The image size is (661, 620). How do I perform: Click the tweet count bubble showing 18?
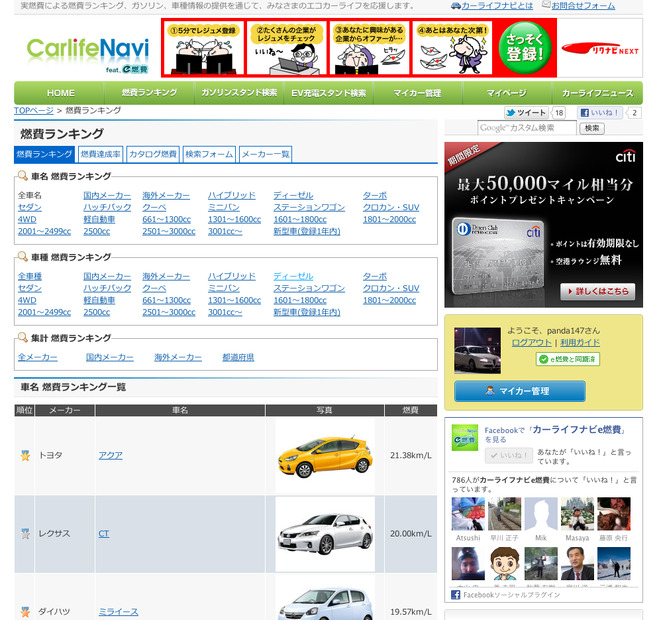(559, 113)
